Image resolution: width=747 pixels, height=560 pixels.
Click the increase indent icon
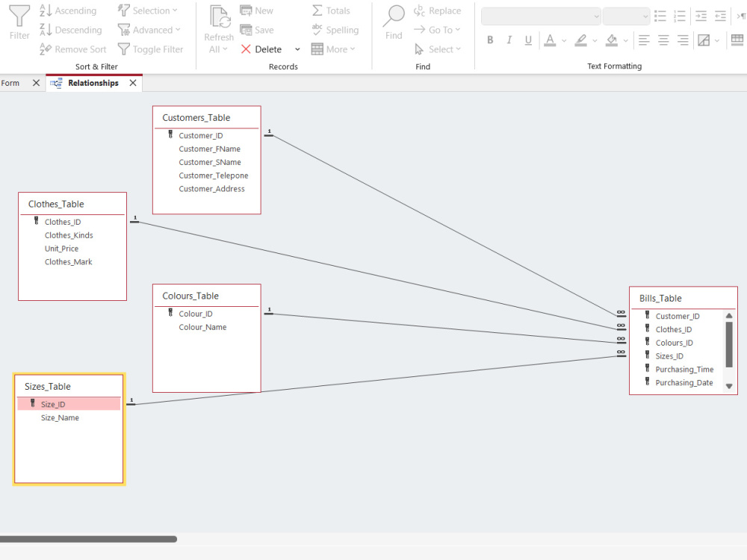[701, 16]
